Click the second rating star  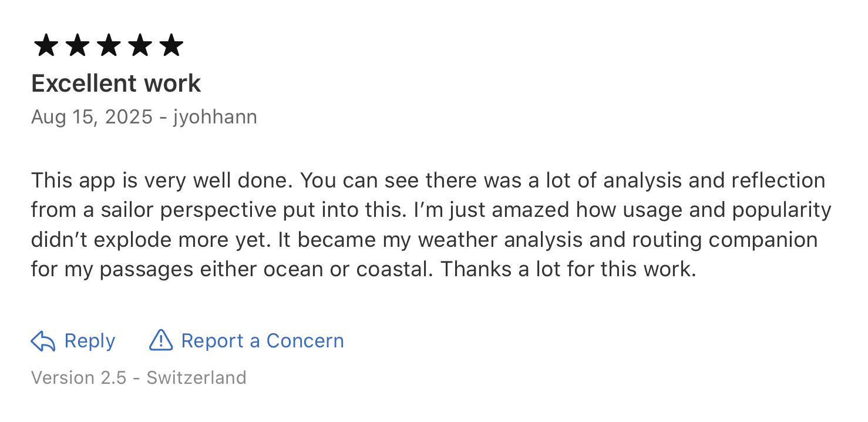click(x=77, y=46)
